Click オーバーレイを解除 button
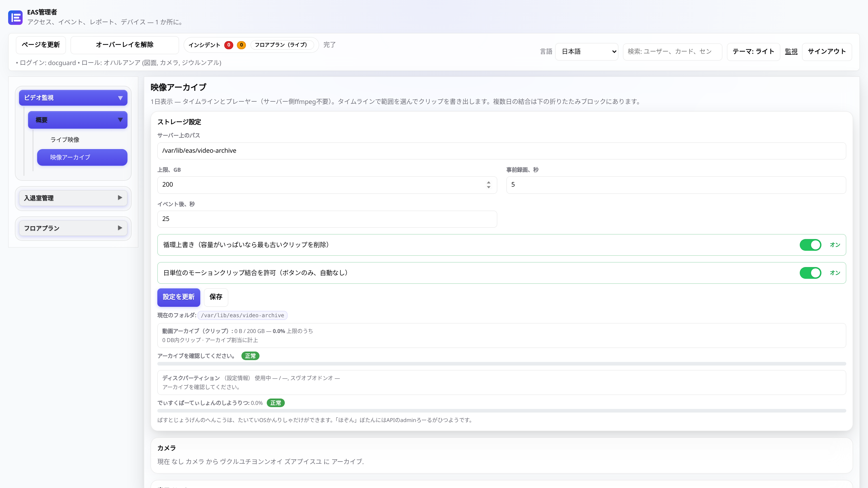 [x=125, y=45]
